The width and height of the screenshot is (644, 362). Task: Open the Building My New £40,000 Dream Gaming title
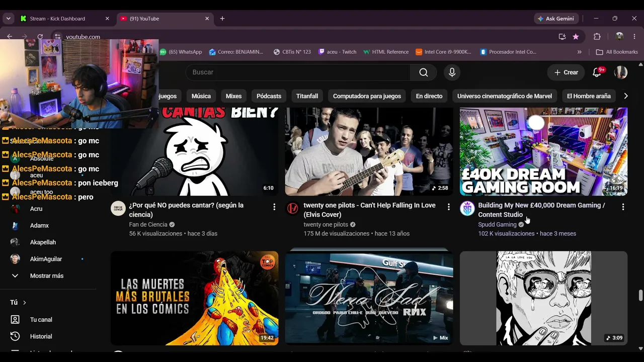[x=542, y=210]
